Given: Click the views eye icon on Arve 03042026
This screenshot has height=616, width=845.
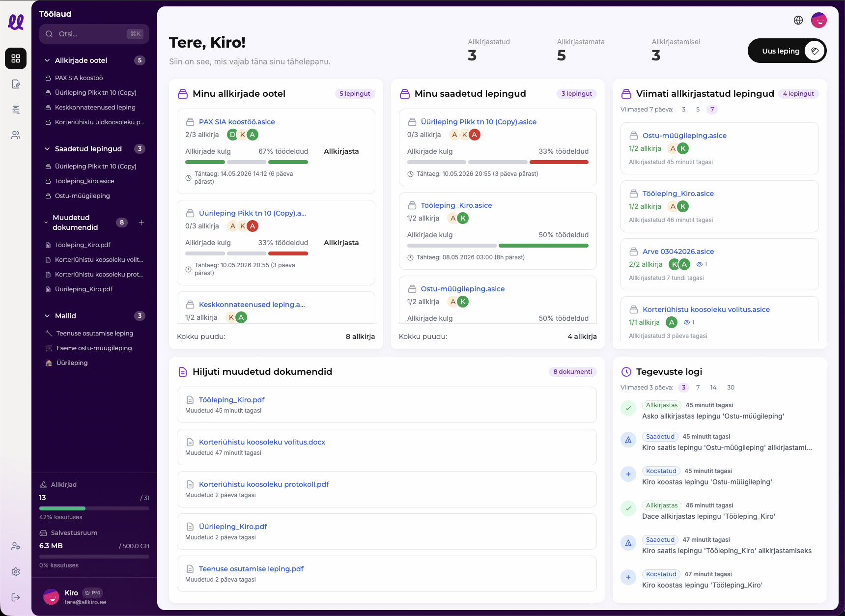Looking at the screenshot, I should (x=700, y=264).
